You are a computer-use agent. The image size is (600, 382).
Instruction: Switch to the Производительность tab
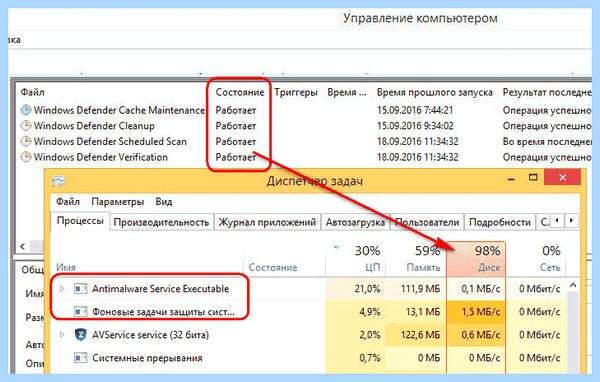(161, 222)
